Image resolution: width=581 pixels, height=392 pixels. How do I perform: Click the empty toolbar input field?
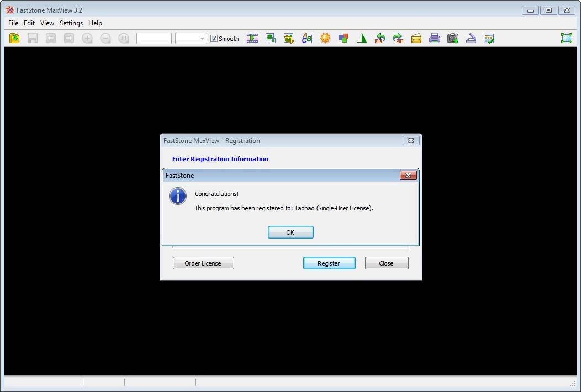coord(154,39)
